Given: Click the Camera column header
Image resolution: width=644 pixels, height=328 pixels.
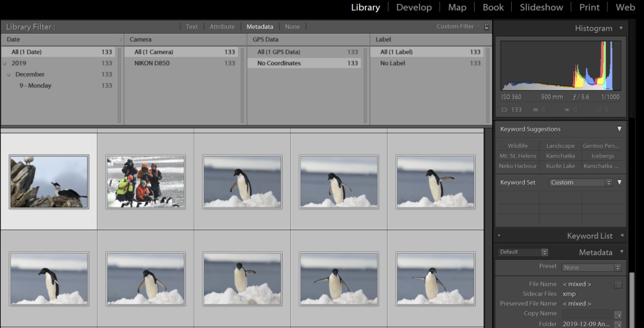Looking at the screenshot, I should (x=185, y=40).
